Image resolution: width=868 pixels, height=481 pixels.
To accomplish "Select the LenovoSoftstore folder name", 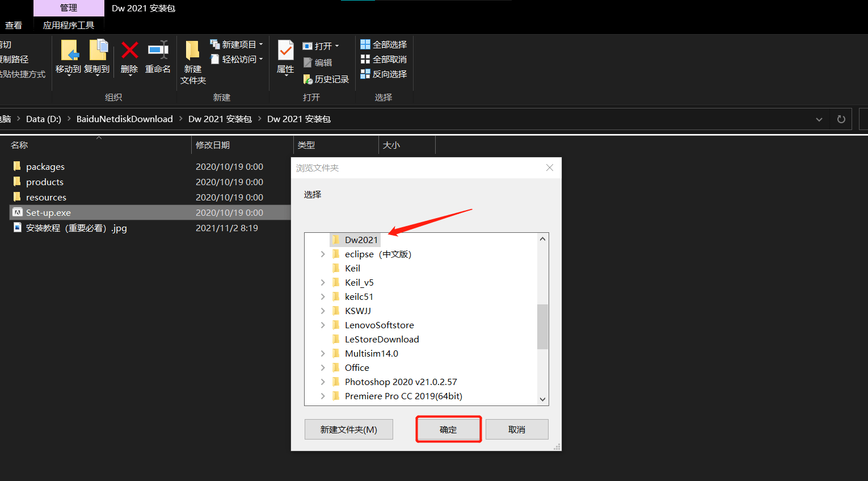I will (x=380, y=325).
